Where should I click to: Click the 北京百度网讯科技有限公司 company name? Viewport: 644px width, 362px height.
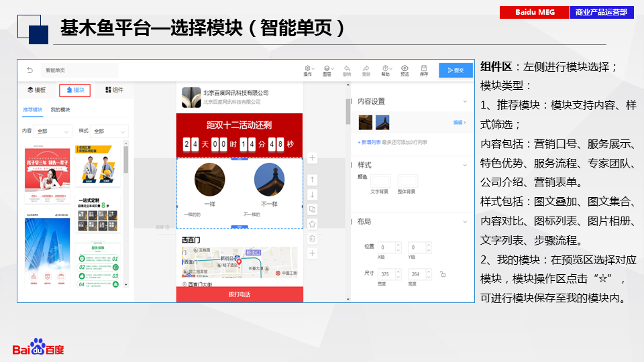point(235,93)
